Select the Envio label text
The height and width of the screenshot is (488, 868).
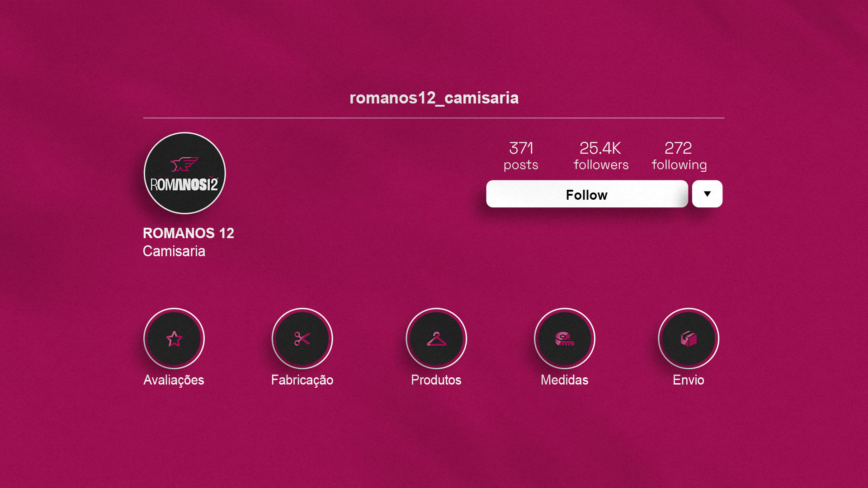[x=689, y=380]
